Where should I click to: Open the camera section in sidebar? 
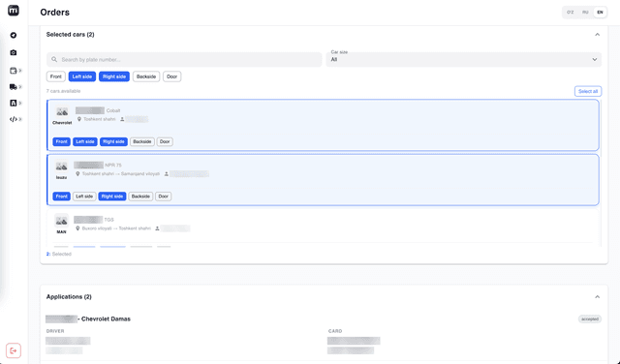coord(14,52)
